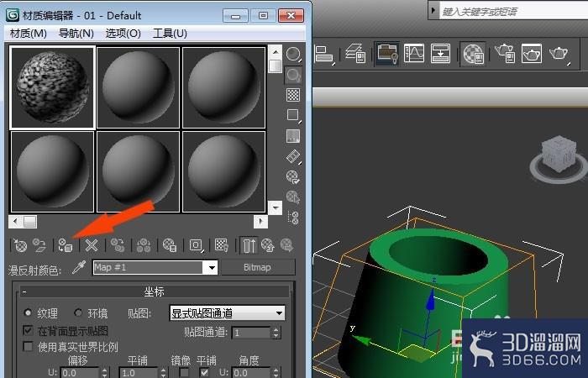Open the Material/Map Navigator icon
This screenshot has height=378, width=588.
click(x=293, y=218)
